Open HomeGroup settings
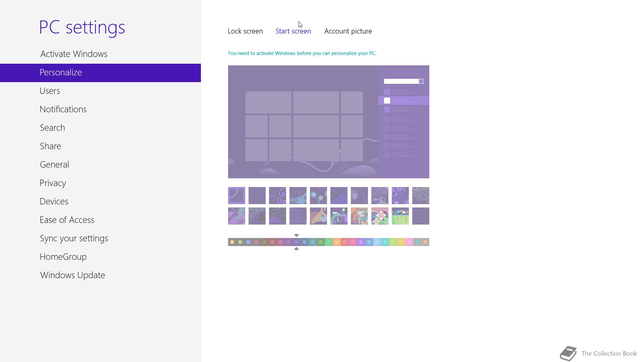 pos(63,257)
